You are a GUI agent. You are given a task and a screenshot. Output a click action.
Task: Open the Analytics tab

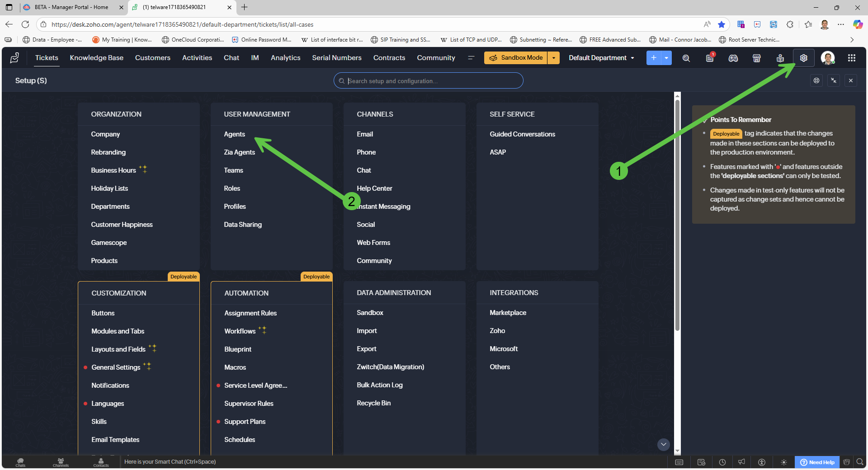point(285,58)
